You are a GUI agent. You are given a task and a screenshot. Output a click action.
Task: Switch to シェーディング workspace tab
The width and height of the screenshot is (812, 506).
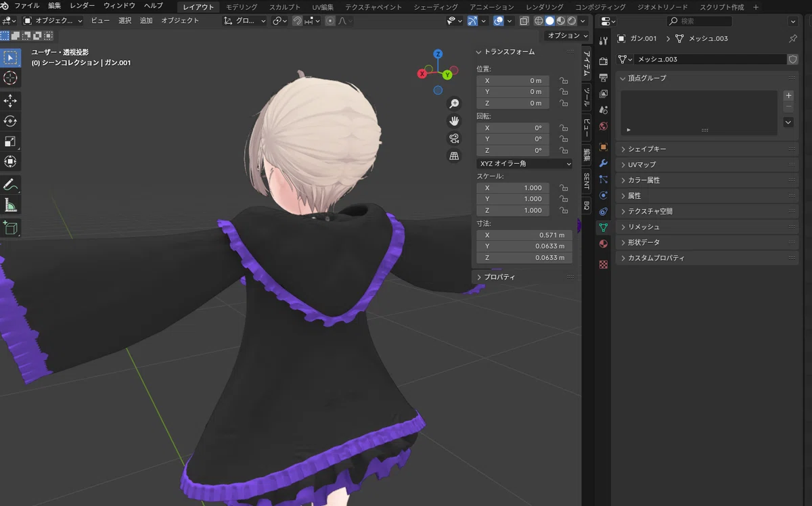435,7
